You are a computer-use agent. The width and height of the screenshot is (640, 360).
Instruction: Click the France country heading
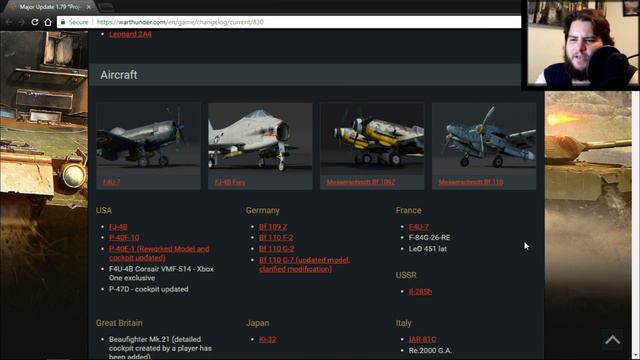408,211
